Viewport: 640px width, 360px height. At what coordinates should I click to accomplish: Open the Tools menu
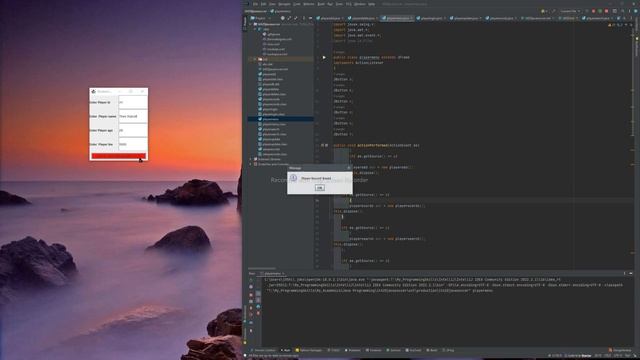(x=339, y=4)
